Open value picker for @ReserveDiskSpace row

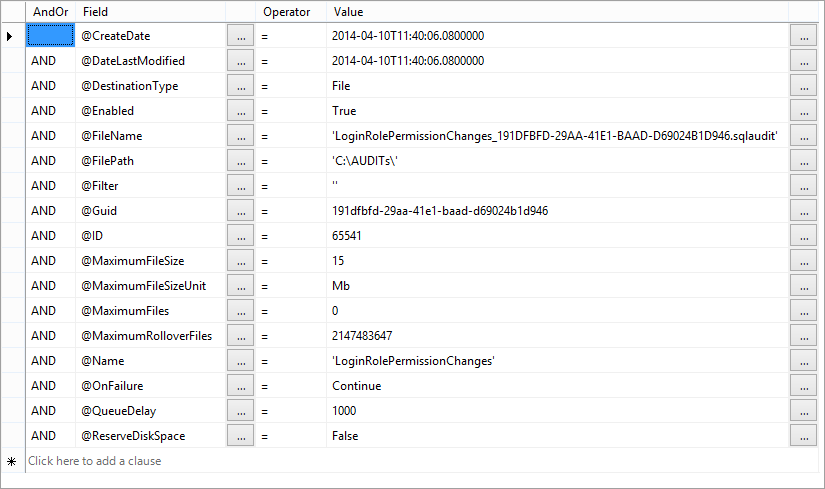coord(803,436)
